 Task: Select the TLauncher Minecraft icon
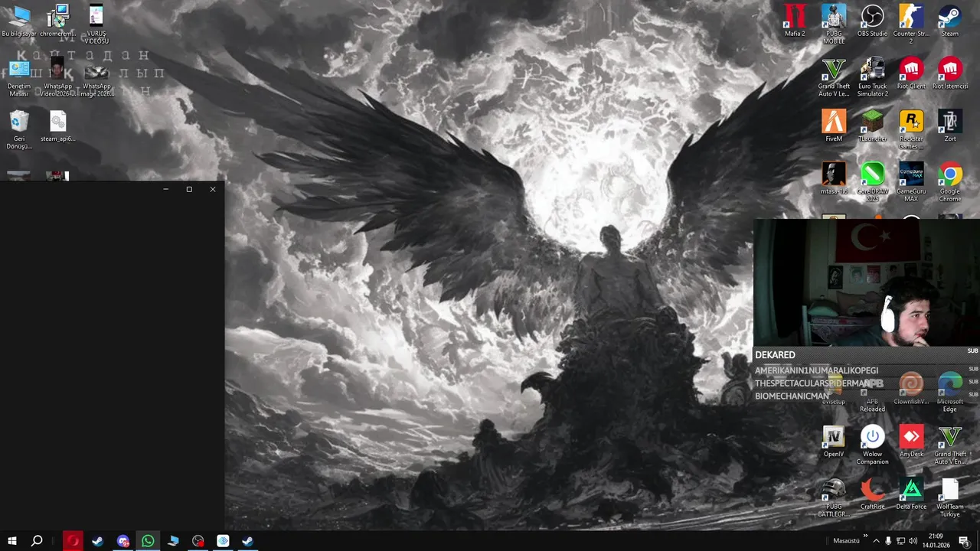pyautogui.click(x=872, y=126)
